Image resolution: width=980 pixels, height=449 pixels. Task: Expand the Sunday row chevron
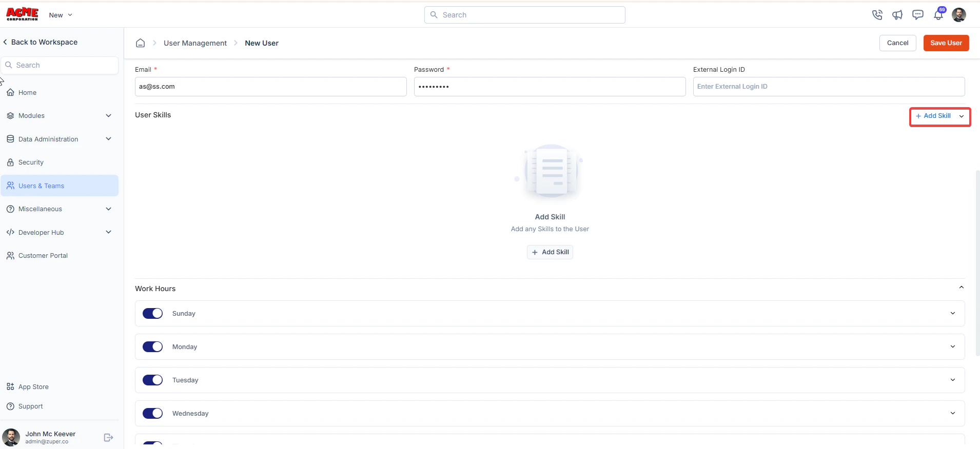(x=953, y=313)
